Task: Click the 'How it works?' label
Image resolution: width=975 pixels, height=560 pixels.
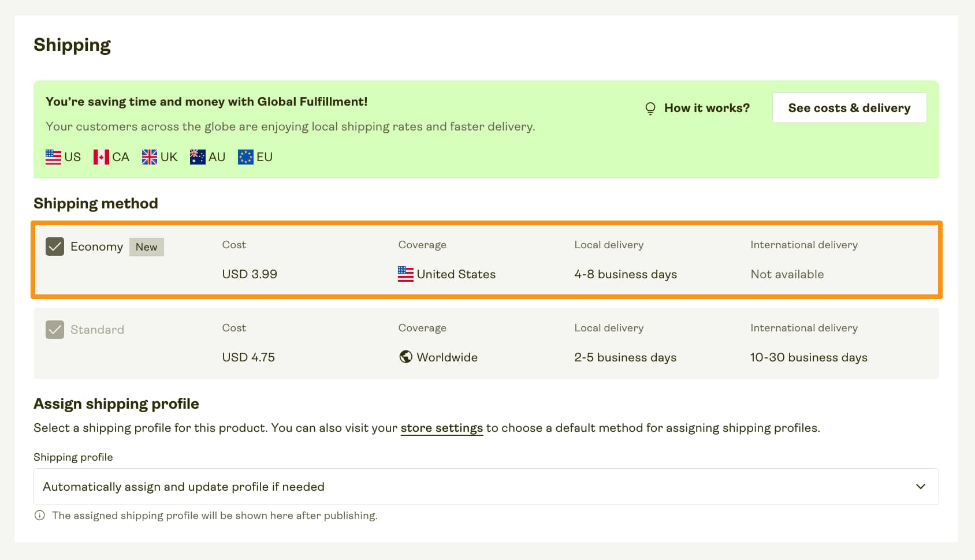Action: (706, 107)
